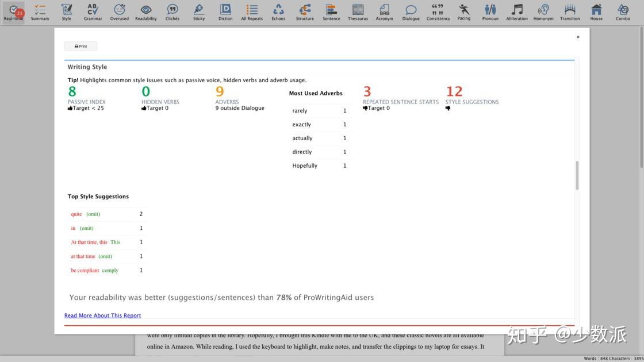
Task: Click the Adverbs count 9
Action: point(220,91)
